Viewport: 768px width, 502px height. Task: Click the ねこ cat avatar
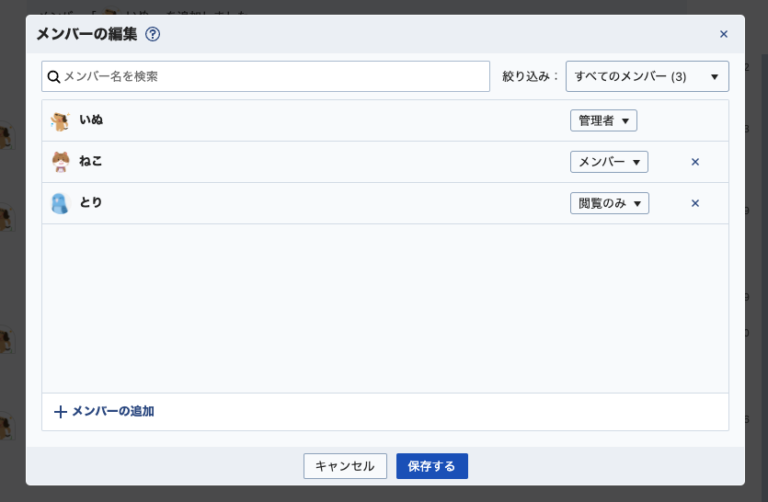60,162
